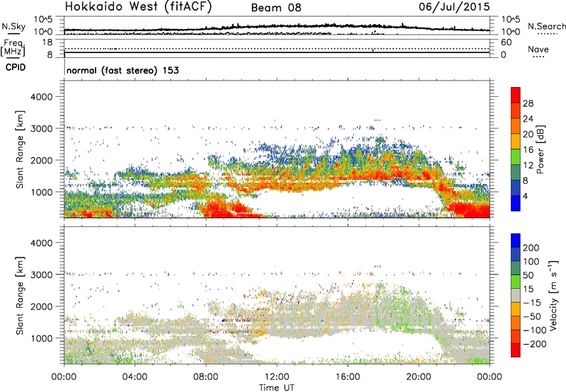Screen dimensions: 566x392
Task: Click the gray band of the Velocity colorbar
Action: click(516, 295)
